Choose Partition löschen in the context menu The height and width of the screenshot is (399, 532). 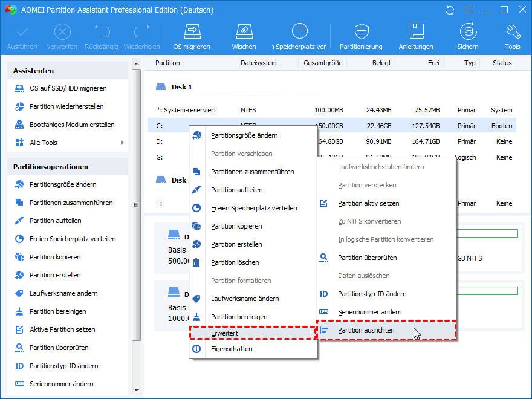tap(253, 262)
